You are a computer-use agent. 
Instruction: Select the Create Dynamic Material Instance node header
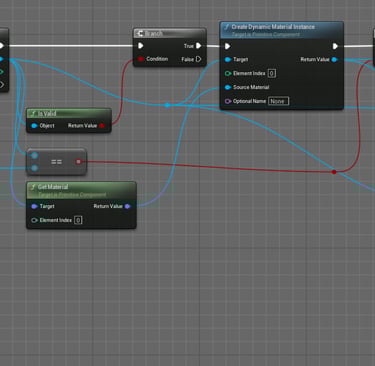point(281,29)
